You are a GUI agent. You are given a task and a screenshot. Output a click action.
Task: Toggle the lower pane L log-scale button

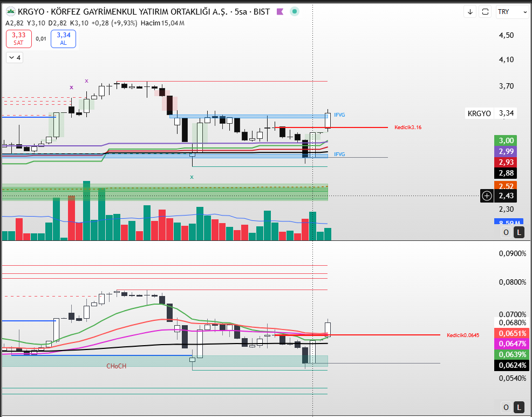(519, 407)
